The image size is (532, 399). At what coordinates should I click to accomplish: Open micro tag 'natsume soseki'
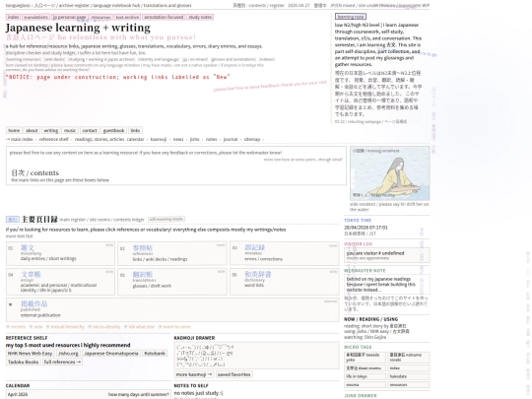click(x=409, y=358)
